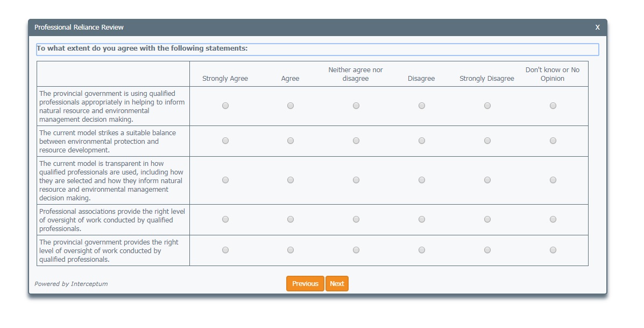The height and width of the screenshot is (328, 644).
Task: Choose Strongly Disagree for professional associations oversight
Action: [487, 220]
